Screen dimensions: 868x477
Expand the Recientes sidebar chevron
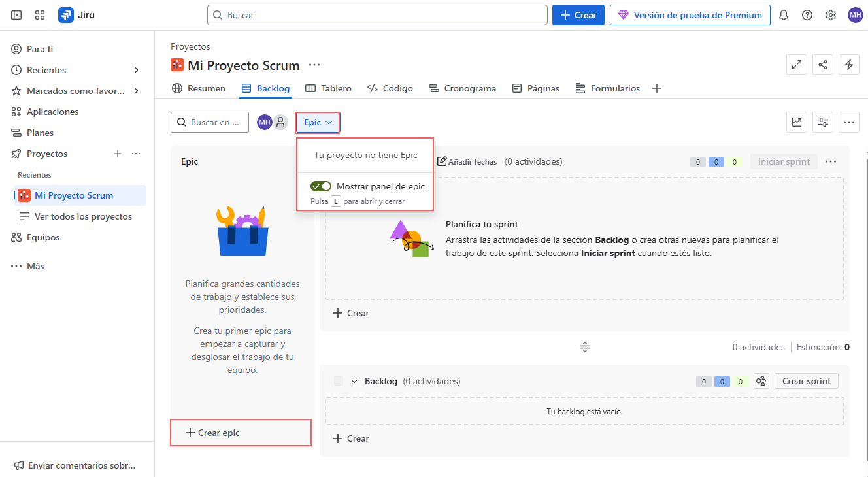(136, 70)
